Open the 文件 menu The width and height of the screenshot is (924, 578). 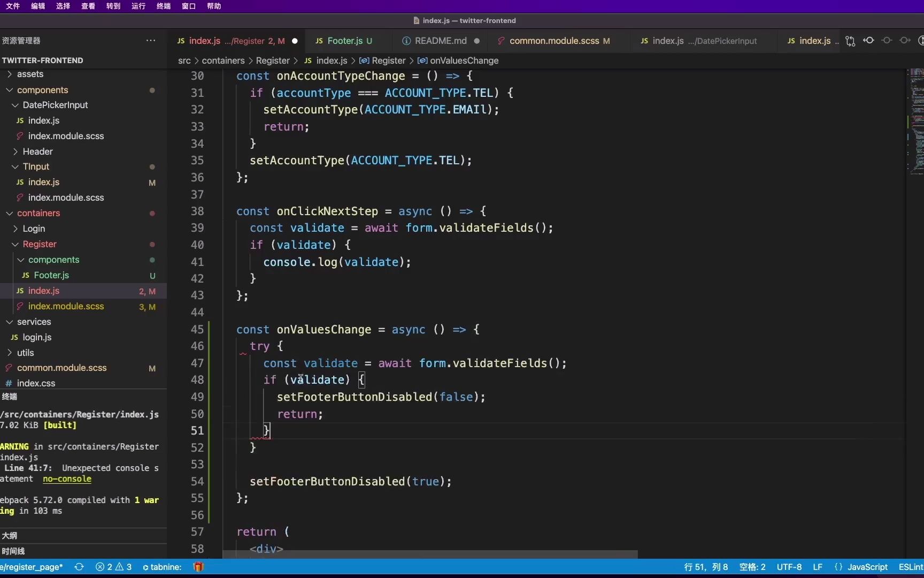point(13,6)
